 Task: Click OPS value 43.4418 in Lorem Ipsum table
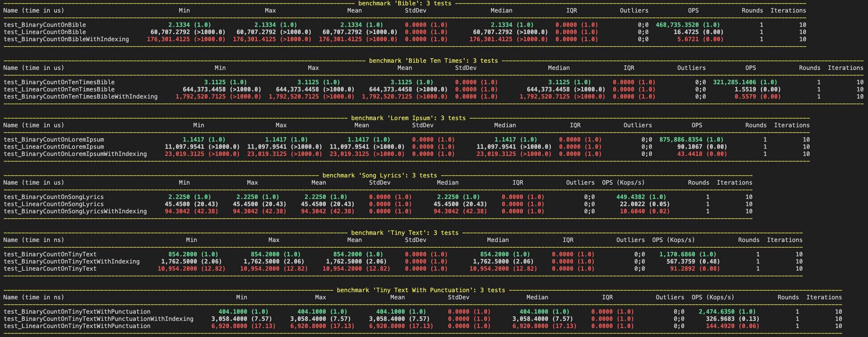point(690,154)
